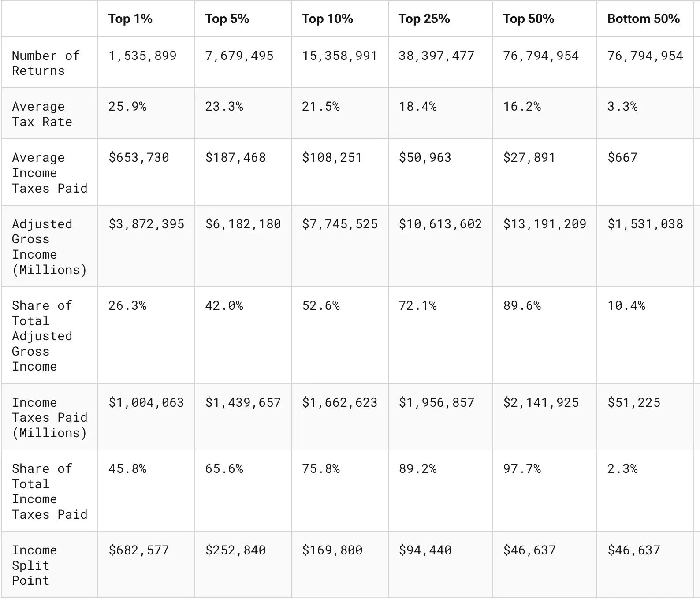
Task: Click the Average Income Taxes Paid label
Action: pos(49,173)
